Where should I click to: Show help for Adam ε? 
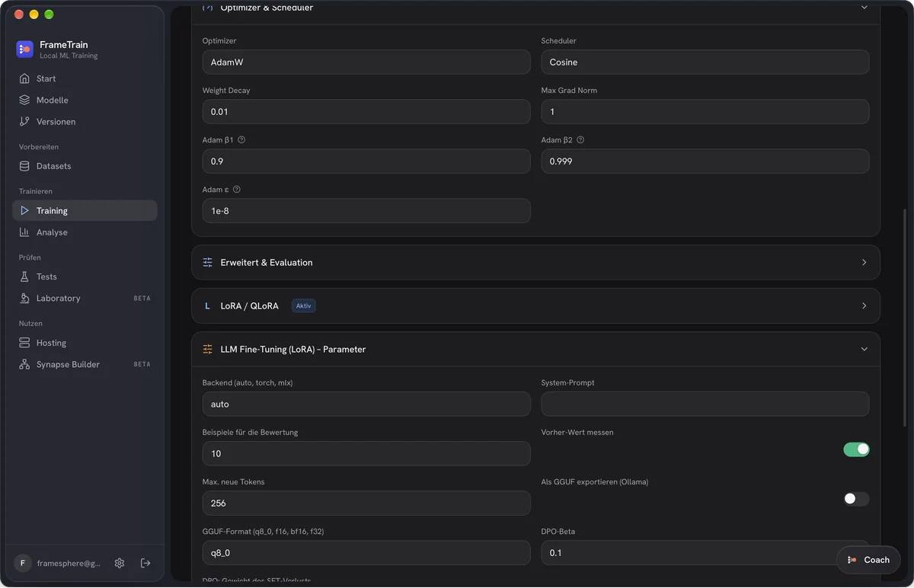tap(236, 190)
